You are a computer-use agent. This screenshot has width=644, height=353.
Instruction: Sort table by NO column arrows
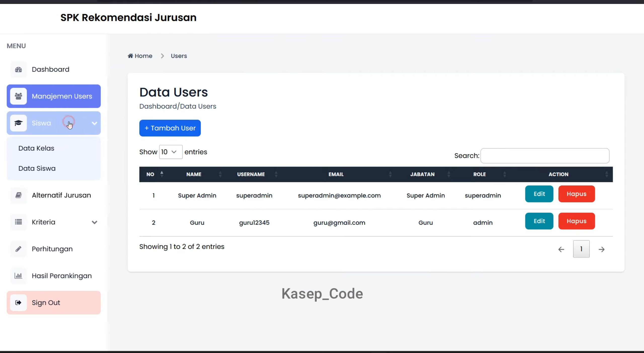[162, 174]
